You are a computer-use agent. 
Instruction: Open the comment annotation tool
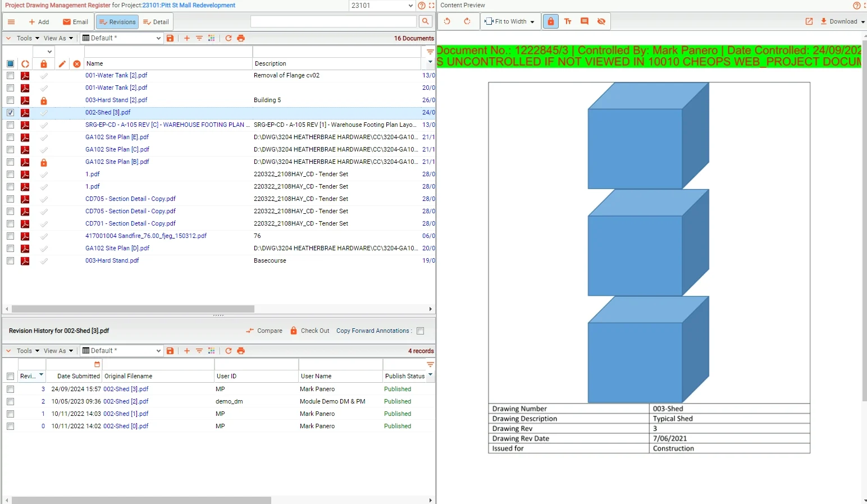585,21
